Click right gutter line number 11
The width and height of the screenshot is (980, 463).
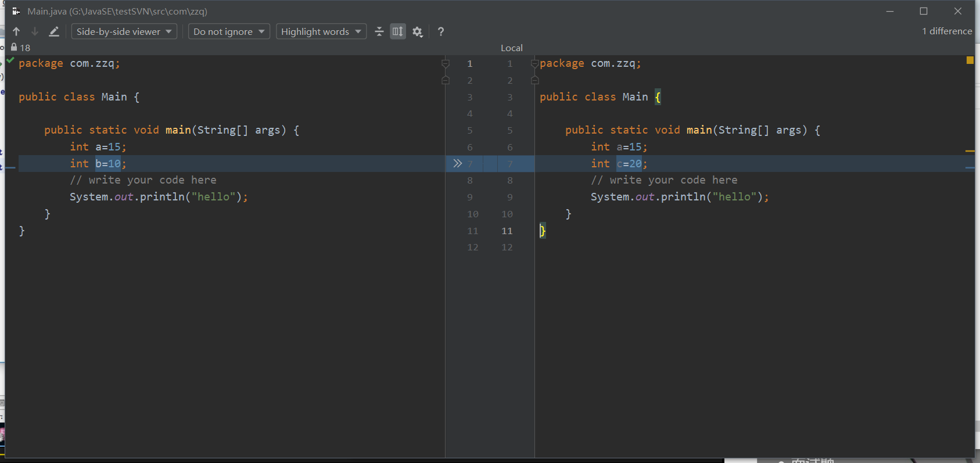pos(507,231)
